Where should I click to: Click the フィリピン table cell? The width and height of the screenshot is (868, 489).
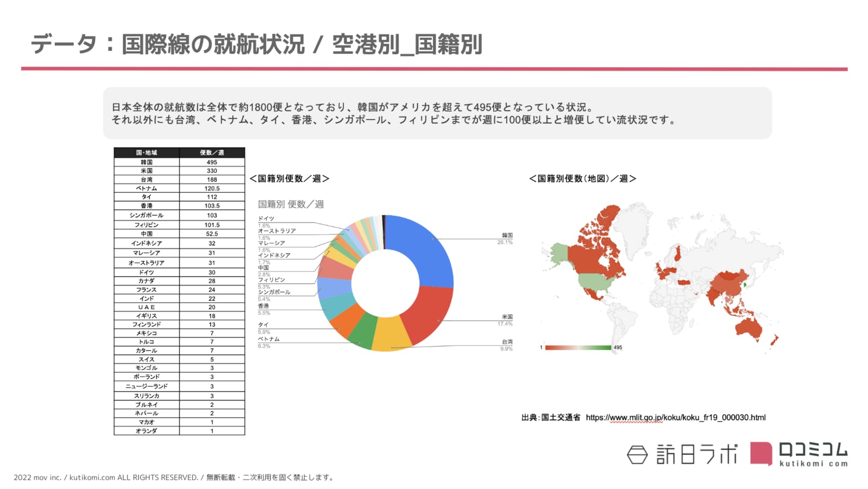[x=146, y=225]
